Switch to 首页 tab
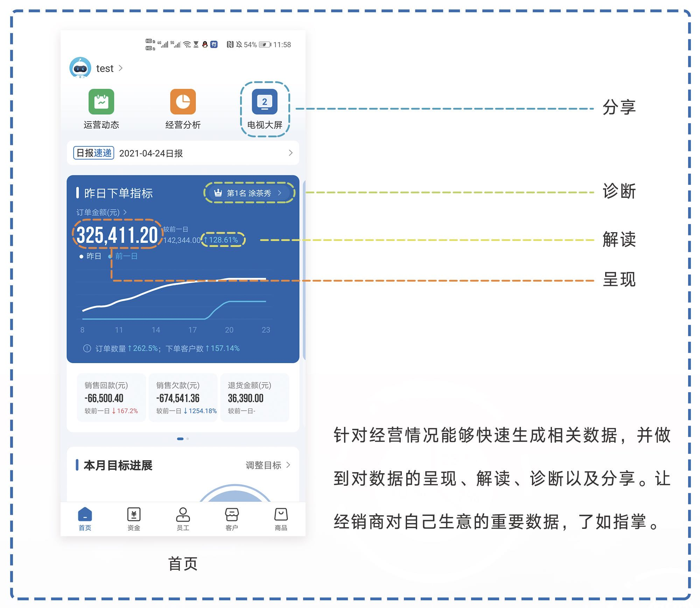This screenshot has height=608, width=700. [x=85, y=519]
